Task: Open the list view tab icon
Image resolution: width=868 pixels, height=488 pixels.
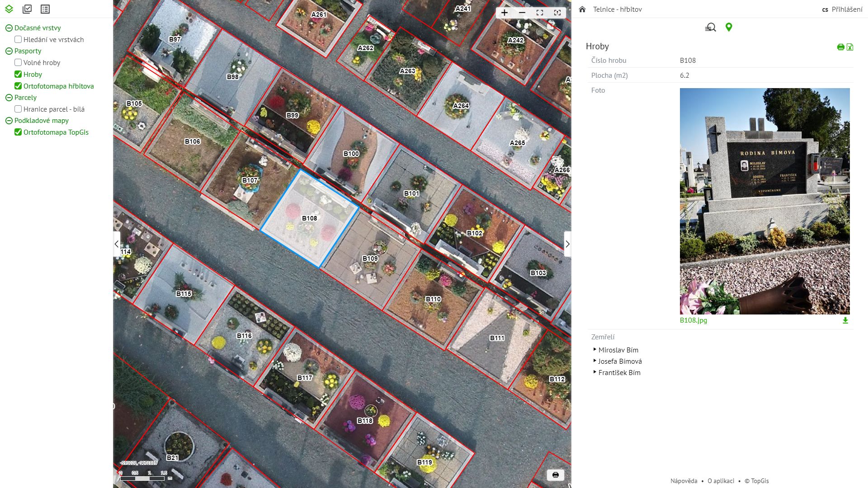Action: [x=45, y=9]
